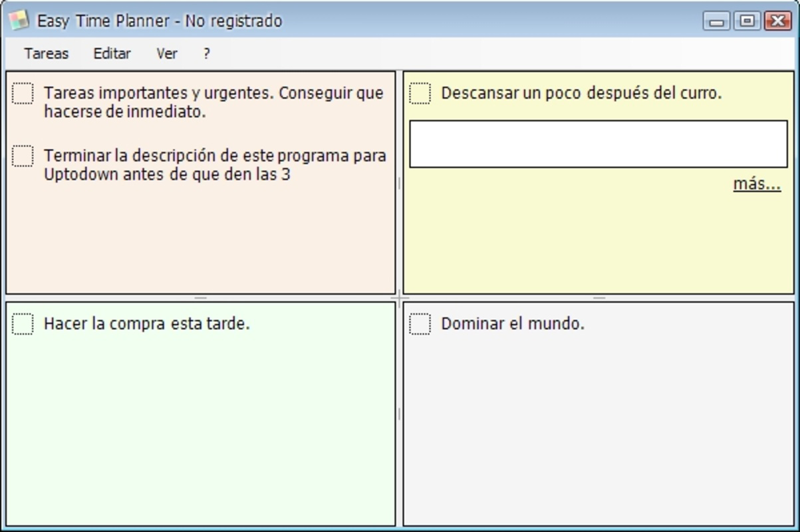
Task: Open the Tareas menu
Action: [x=46, y=54]
